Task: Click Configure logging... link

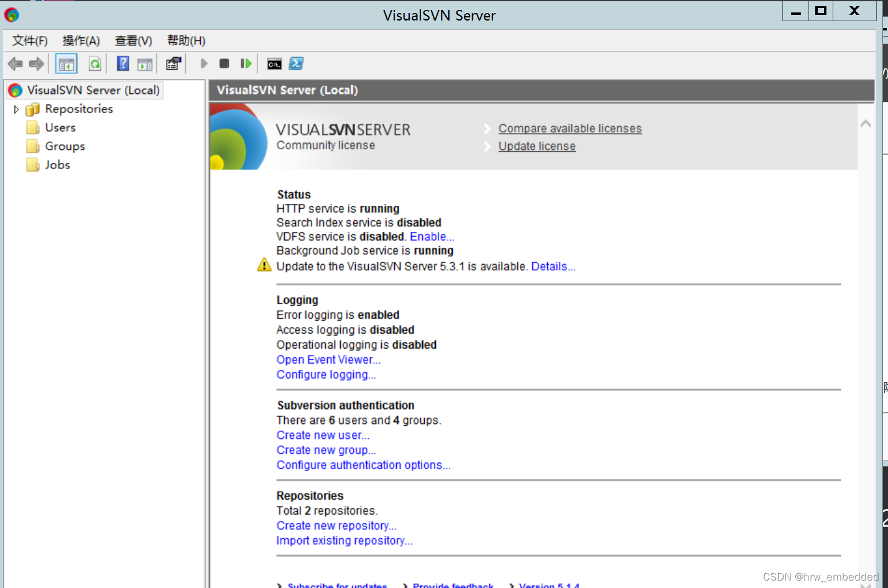Action: 326,375
